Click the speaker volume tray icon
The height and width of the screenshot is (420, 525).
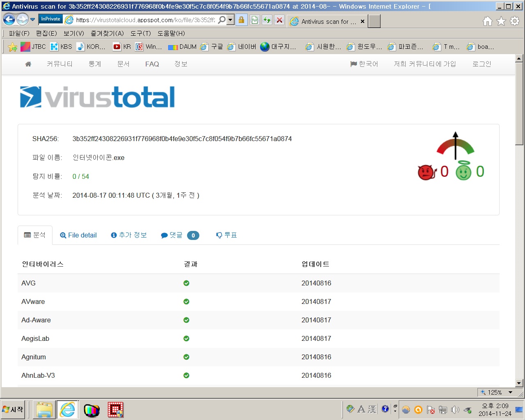click(x=455, y=409)
